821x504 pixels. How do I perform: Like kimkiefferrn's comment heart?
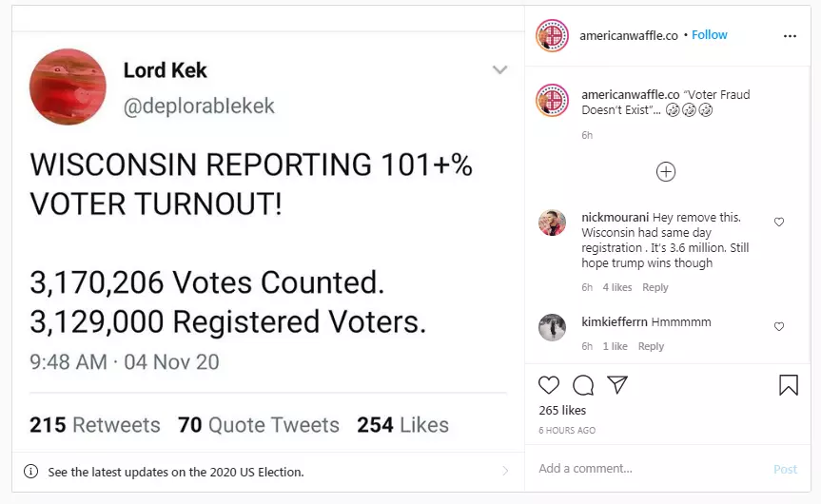779,326
